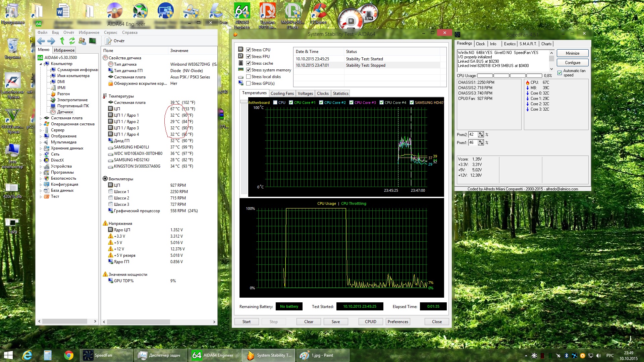
Task: Toggle the CPU Core #2 graph legend checkbox
Action: click(321, 103)
